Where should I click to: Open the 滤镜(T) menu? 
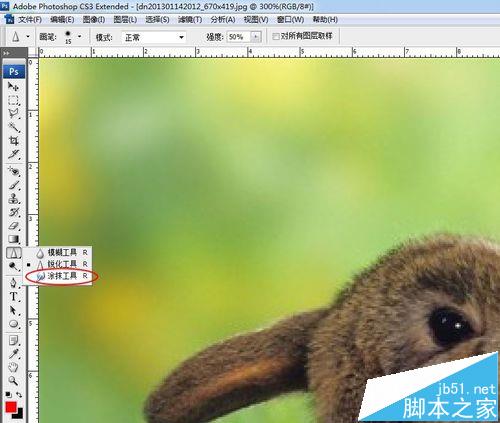[190, 20]
